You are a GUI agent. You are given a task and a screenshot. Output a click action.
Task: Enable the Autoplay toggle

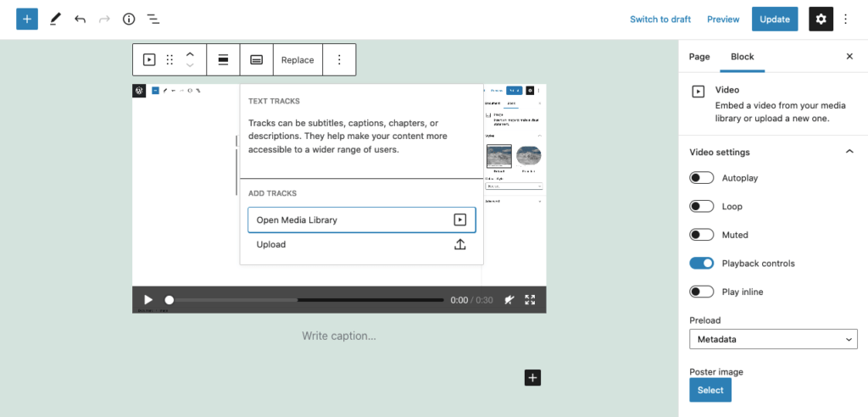tap(701, 178)
